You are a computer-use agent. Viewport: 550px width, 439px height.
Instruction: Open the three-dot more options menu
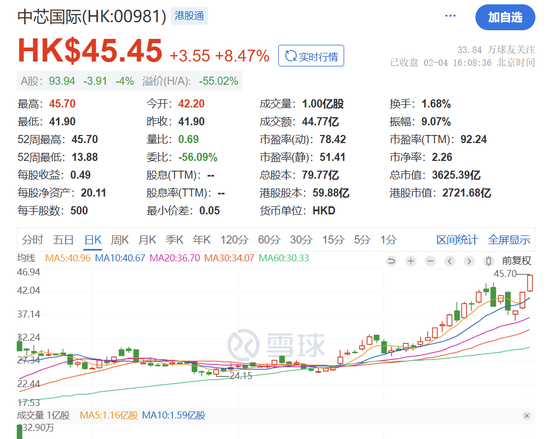(x=450, y=16)
